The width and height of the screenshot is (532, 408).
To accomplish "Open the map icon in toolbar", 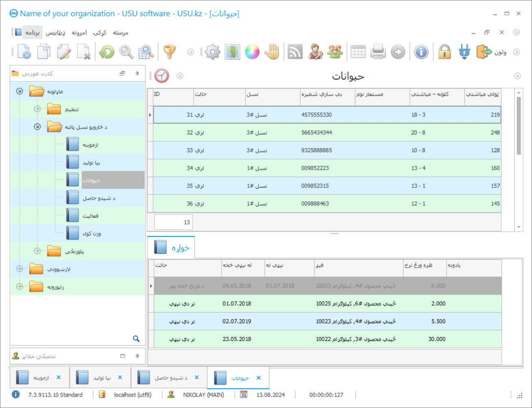I will coord(232,52).
